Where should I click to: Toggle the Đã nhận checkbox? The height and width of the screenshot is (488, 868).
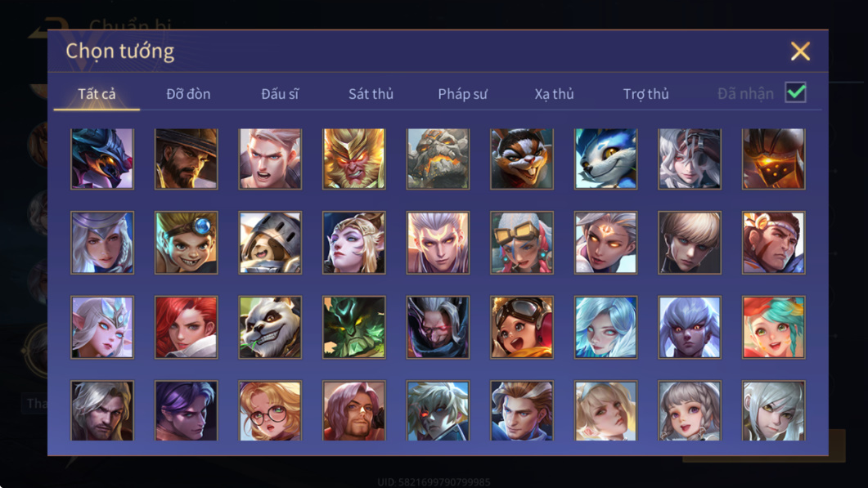(795, 92)
